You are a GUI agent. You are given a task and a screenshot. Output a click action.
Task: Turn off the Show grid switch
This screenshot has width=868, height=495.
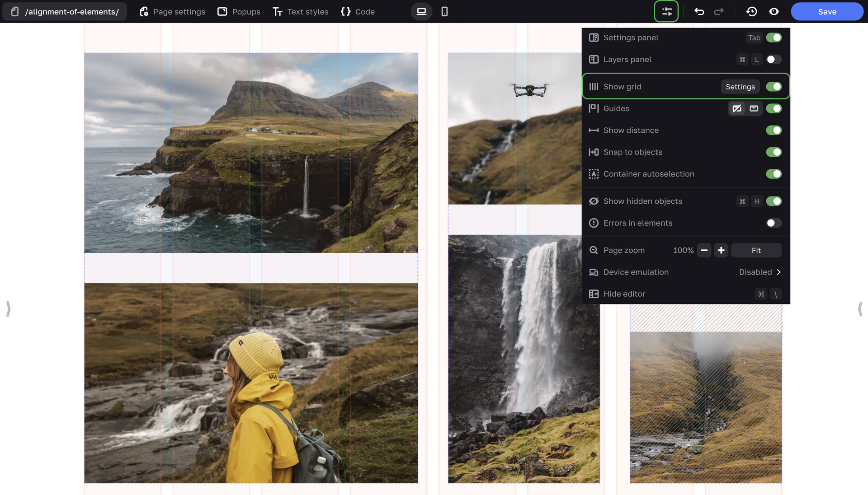pos(774,87)
